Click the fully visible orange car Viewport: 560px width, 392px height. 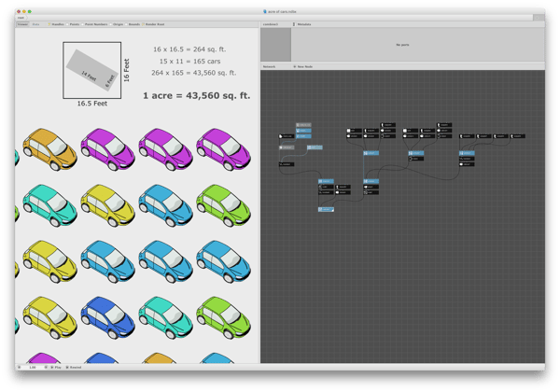[x=49, y=149]
